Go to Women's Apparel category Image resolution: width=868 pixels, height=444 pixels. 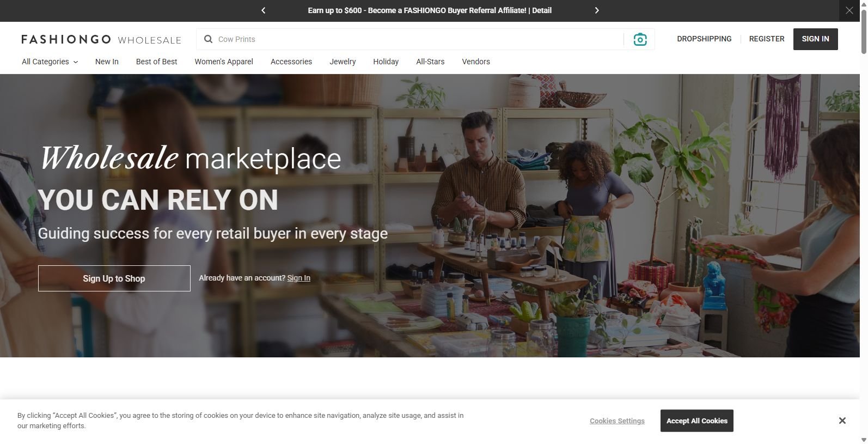point(224,62)
